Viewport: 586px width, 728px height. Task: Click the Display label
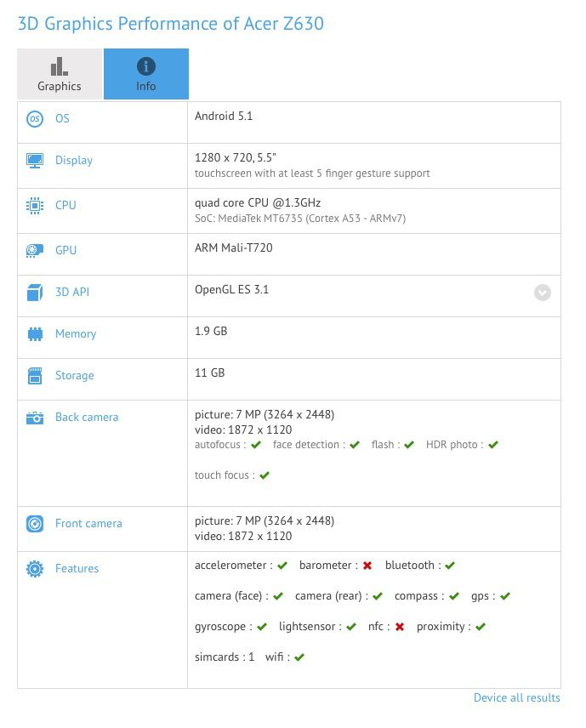point(74,160)
